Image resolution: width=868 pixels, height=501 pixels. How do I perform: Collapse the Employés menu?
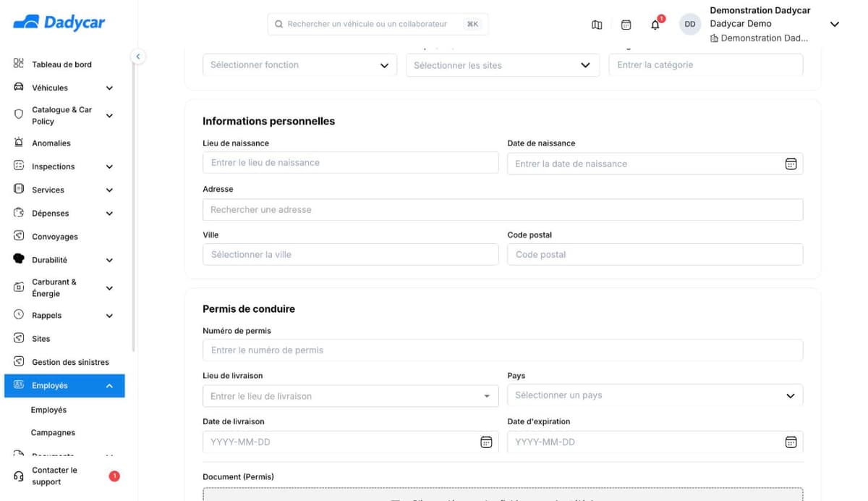point(109,386)
